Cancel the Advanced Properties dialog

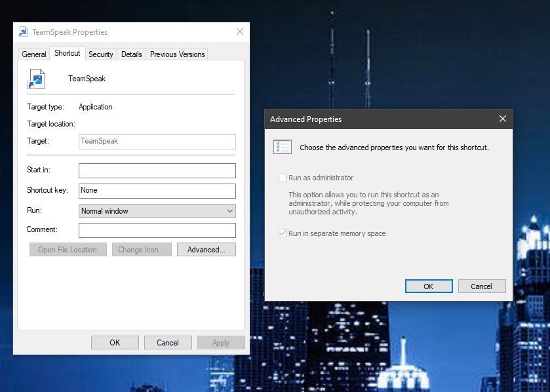(482, 286)
